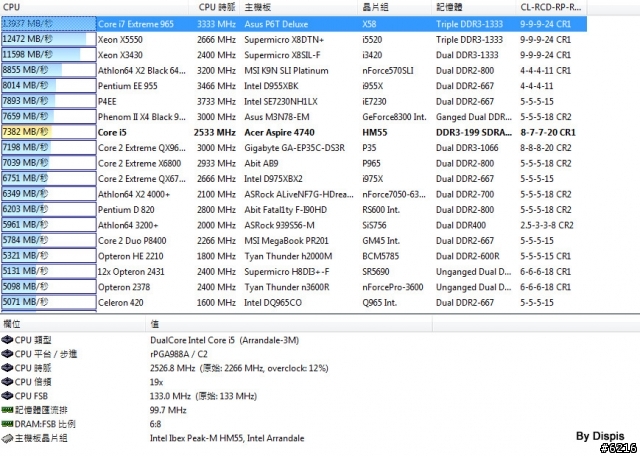Screen dimensions: 640x456
Task: Select the Pentium EE 955 row
Action: (x=294, y=86)
